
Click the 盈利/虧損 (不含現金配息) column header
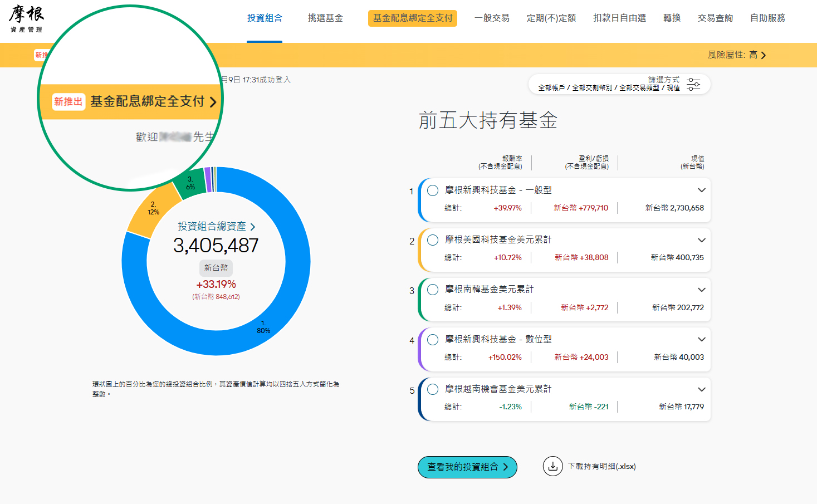click(587, 163)
